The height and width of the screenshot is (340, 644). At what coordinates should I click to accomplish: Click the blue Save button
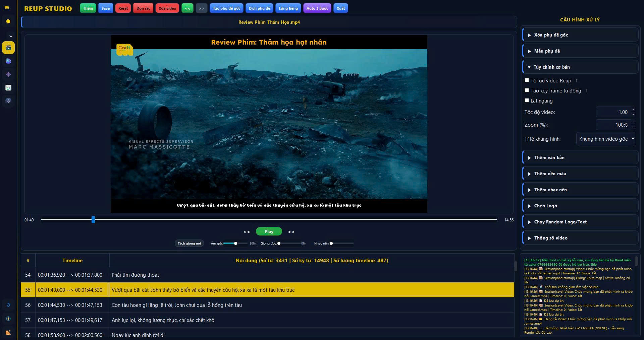point(105,8)
